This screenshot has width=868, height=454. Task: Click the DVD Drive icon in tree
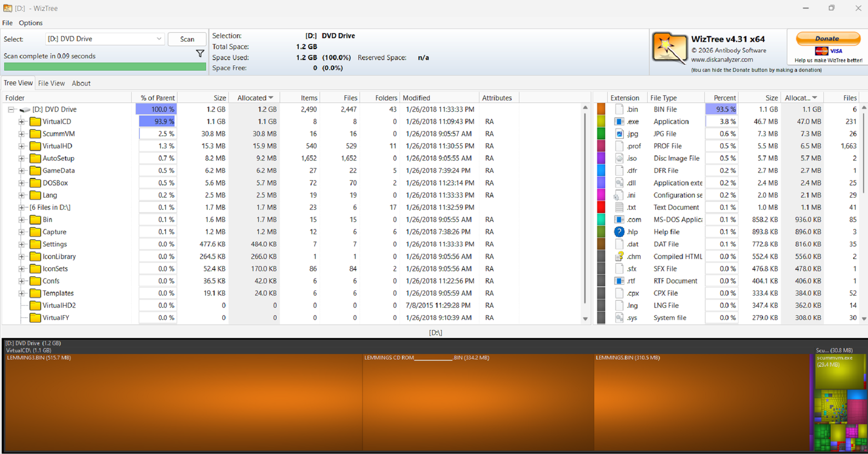[x=25, y=109]
